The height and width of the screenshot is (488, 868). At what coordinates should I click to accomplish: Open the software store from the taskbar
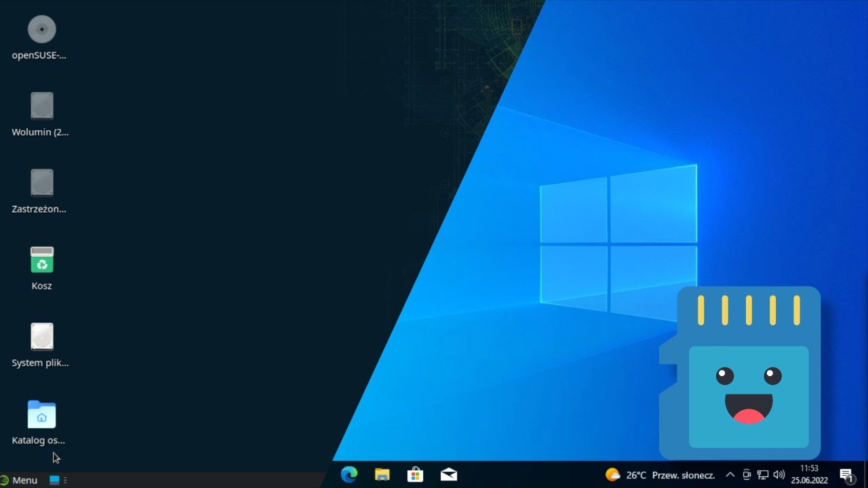414,474
